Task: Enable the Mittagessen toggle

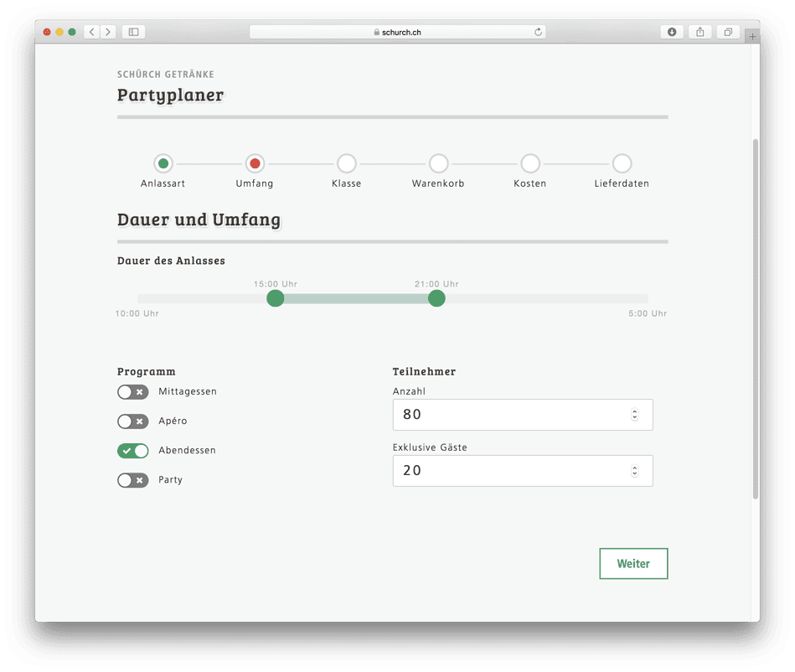Action: pyautogui.click(x=132, y=391)
